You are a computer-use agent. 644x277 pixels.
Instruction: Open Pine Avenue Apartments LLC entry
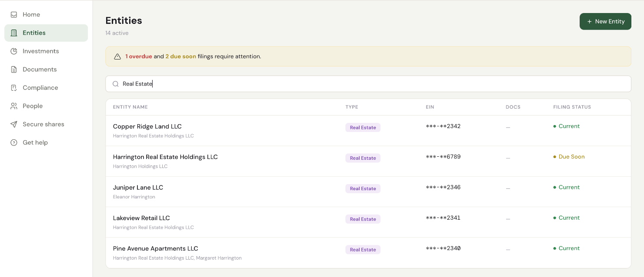click(x=368, y=253)
